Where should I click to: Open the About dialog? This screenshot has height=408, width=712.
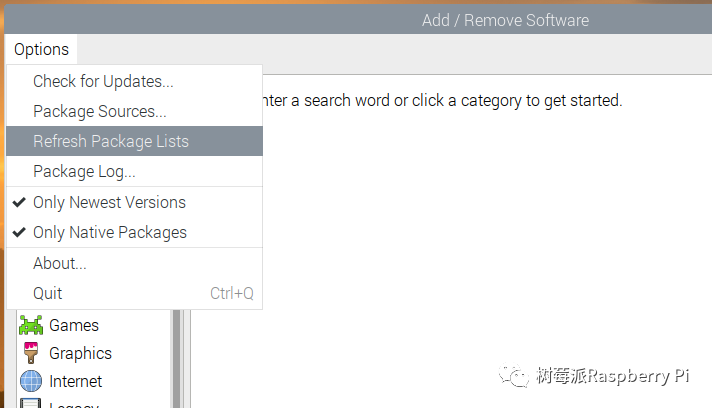click(x=60, y=263)
